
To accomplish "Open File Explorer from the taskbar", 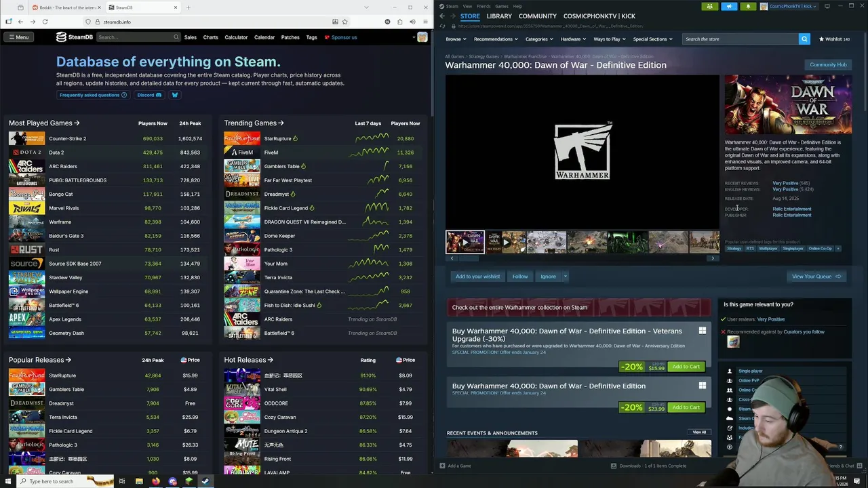I will [139, 481].
